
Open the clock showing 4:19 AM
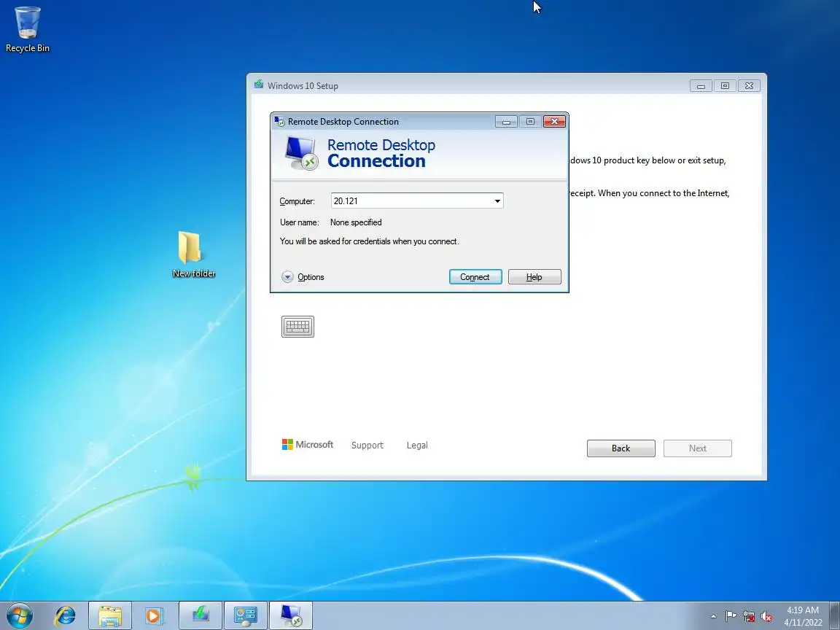click(803, 616)
